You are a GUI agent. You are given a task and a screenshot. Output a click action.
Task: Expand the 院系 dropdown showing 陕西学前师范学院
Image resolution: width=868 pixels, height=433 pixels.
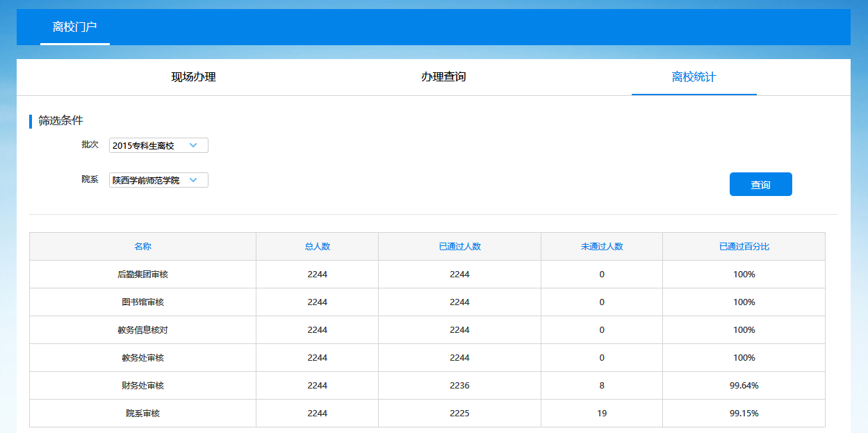[149, 180]
